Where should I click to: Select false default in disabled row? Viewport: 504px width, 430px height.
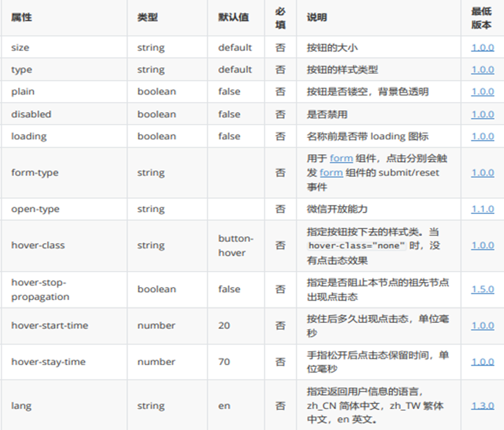click(x=229, y=114)
